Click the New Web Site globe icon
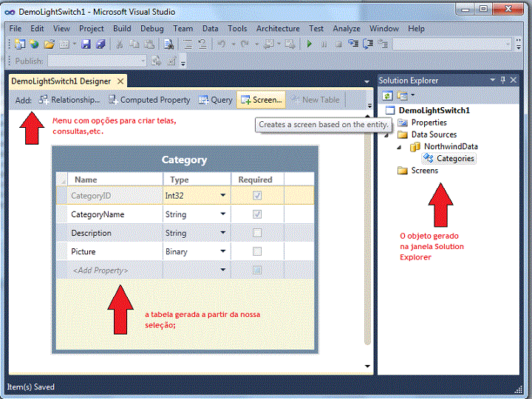 tap(34, 44)
